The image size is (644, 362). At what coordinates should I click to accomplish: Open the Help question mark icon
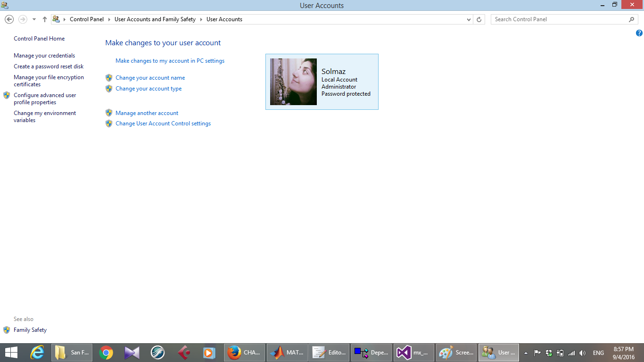pos(639,33)
